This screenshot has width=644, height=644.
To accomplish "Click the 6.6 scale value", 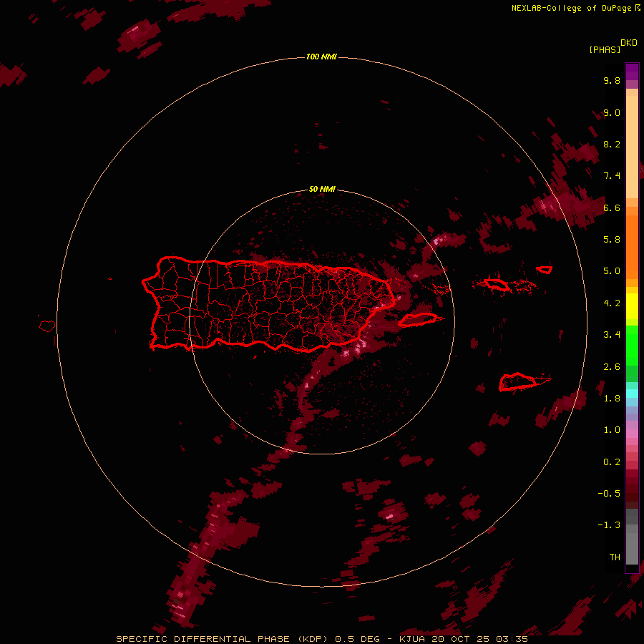I will coord(612,208).
